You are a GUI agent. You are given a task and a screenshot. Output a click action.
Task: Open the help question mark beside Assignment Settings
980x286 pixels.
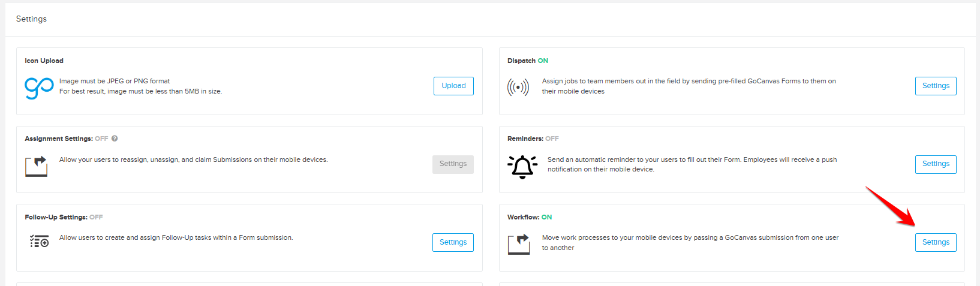coord(115,139)
